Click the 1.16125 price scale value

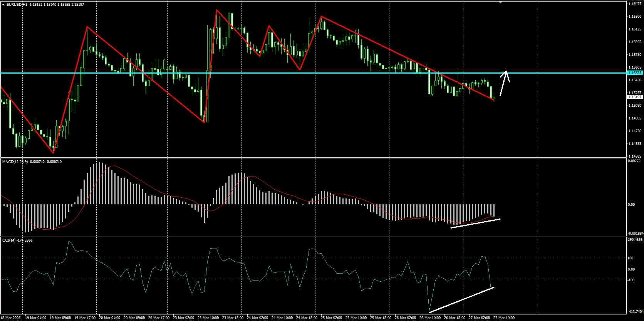pyautogui.click(x=636, y=29)
